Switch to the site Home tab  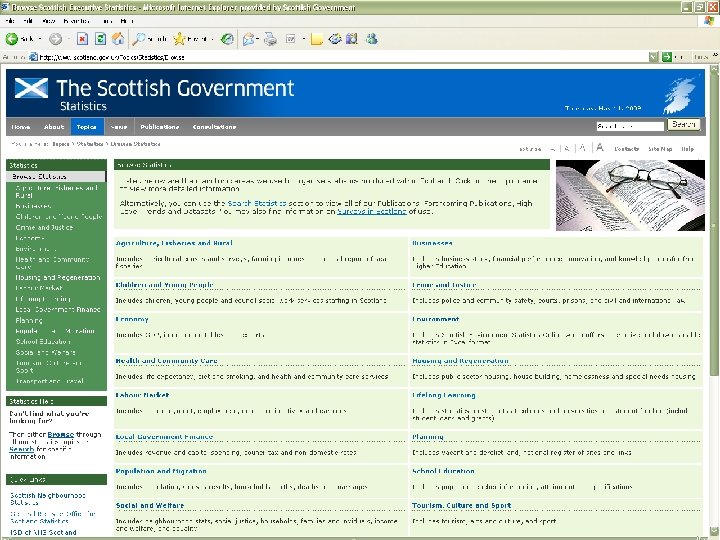tap(21, 127)
